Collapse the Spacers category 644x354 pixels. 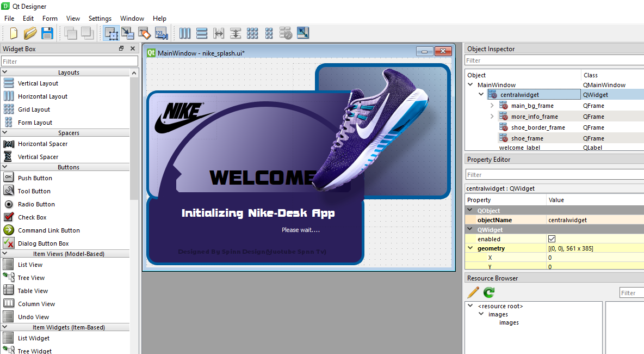point(5,132)
